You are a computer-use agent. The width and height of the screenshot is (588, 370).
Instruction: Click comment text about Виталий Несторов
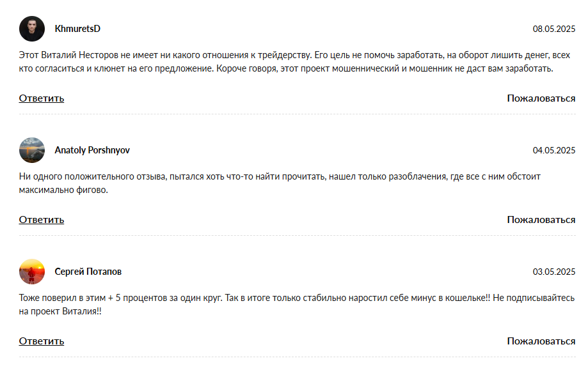[294, 62]
